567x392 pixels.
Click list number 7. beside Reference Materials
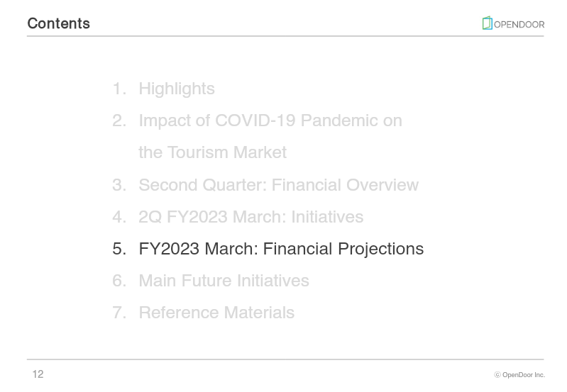[119, 313]
